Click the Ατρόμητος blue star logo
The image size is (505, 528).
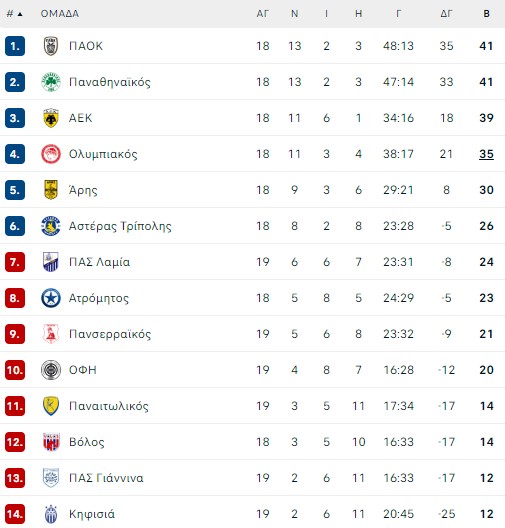click(51, 298)
